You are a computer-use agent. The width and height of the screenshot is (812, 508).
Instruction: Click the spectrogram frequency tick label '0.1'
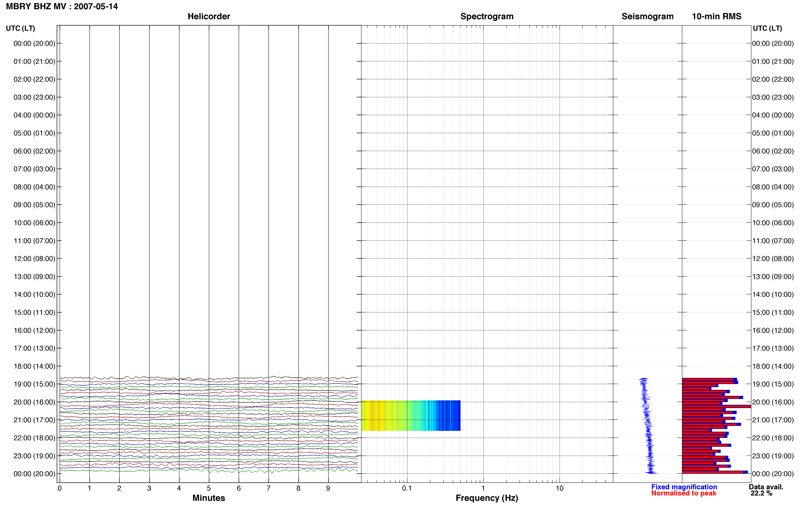[x=407, y=488]
